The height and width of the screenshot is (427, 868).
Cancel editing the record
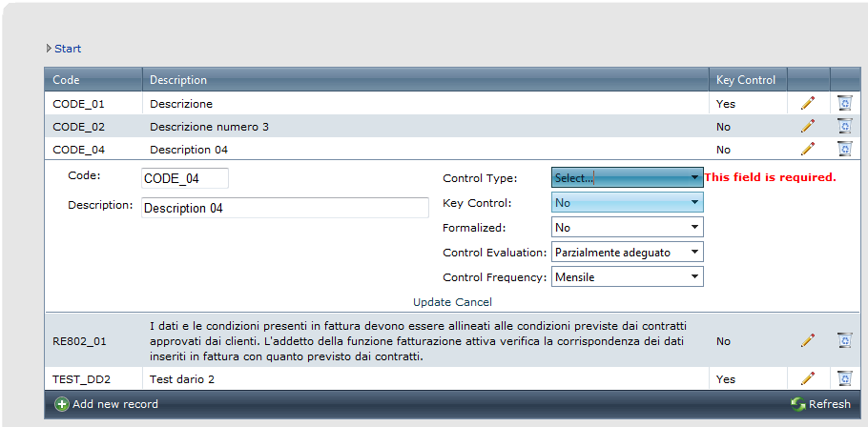tap(474, 302)
